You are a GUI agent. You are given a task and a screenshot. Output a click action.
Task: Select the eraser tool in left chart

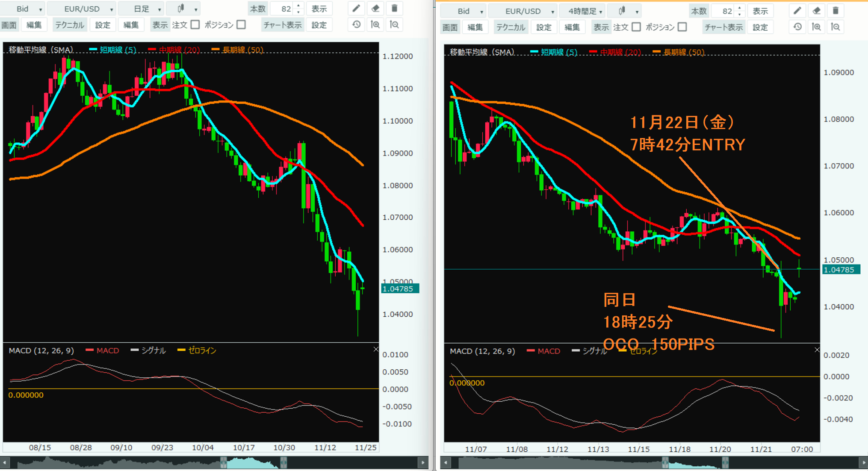(375, 9)
